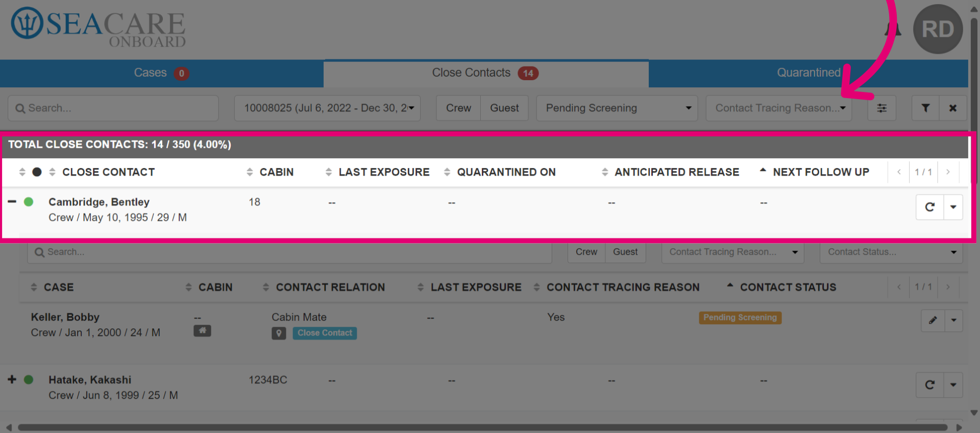This screenshot has height=433, width=980.
Task: Open the Pending Screening status dropdown
Action: pyautogui.click(x=617, y=108)
